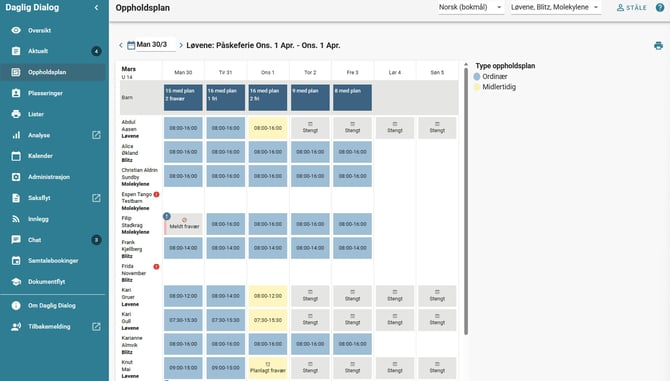Image resolution: width=670 pixels, height=381 pixels.
Task: Click the external link icon beside Saksflyt
Action: click(97, 198)
